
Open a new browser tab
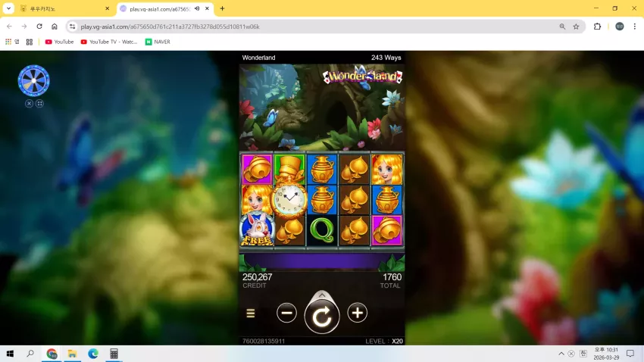click(x=222, y=8)
